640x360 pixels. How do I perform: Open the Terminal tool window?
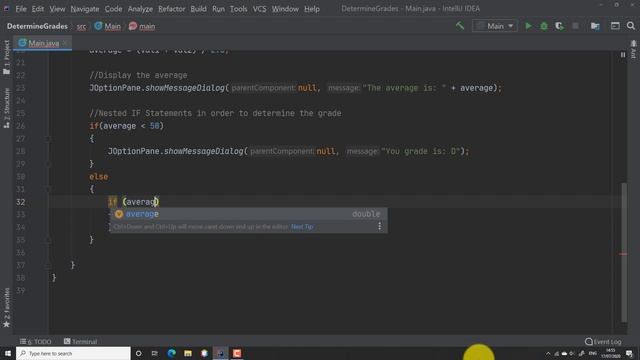click(80, 341)
